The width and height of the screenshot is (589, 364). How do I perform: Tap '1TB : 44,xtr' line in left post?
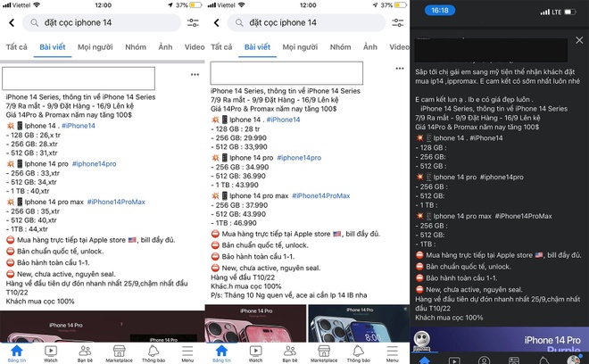[27, 229]
